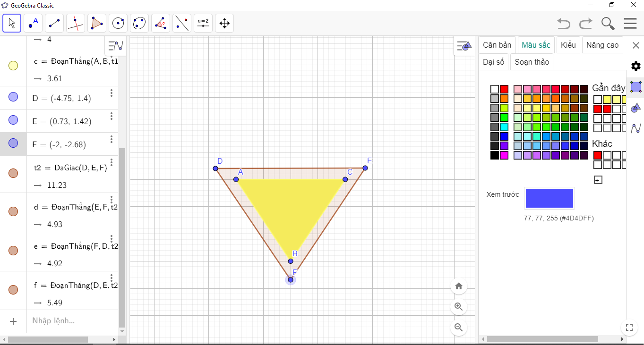The image size is (644, 345).
Task: Open the three-dot menu for point E
Action: (x=112, y=116)
